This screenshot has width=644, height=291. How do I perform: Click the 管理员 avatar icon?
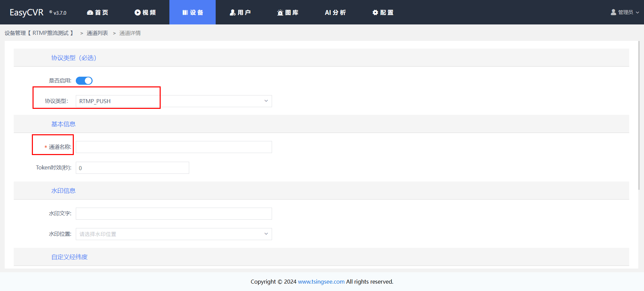click(613, 12)
